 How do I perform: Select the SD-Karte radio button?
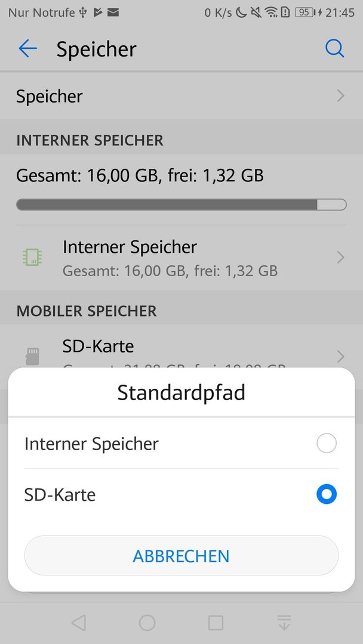click(x=327, y=494)
